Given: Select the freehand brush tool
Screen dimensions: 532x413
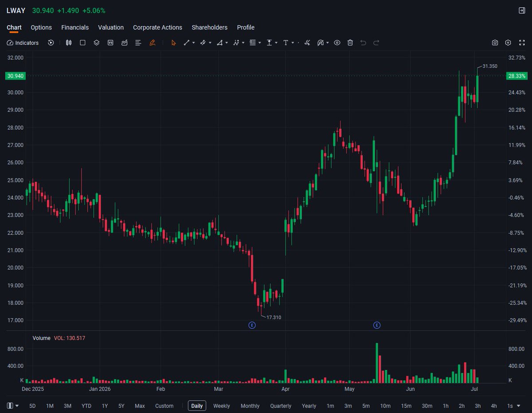Looking at the screenshot, I should (307, 43).
